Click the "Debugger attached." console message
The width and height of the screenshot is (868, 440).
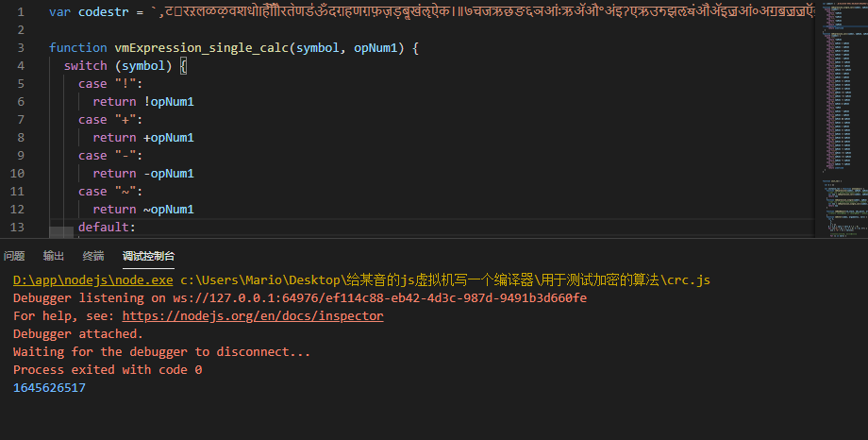click(x=78, y=334)
